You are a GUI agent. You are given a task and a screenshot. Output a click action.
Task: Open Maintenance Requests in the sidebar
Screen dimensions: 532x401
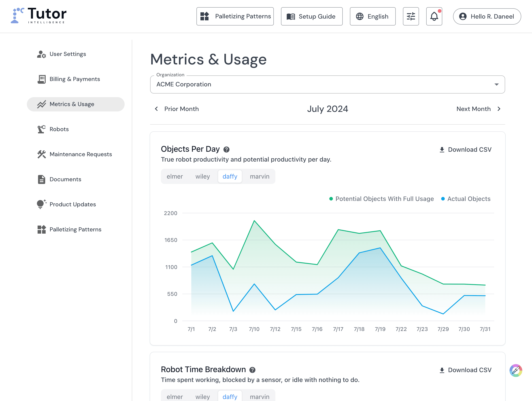click(x=81, y=154)
